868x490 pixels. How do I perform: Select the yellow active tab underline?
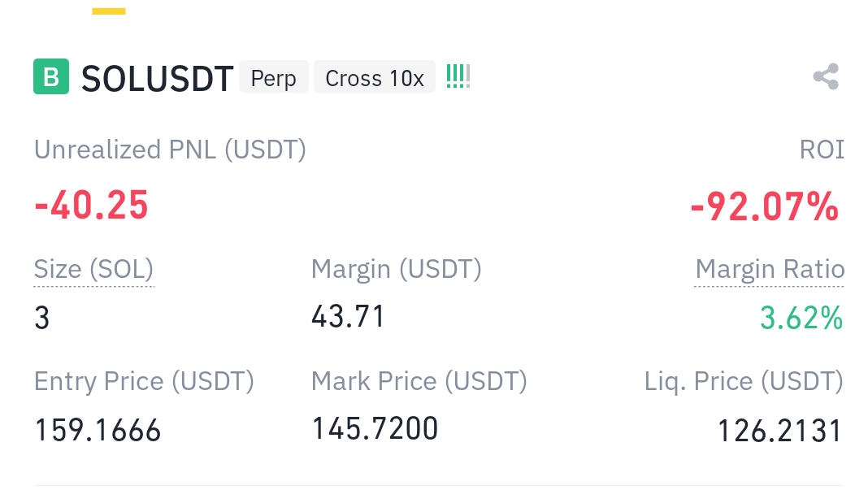109,11
